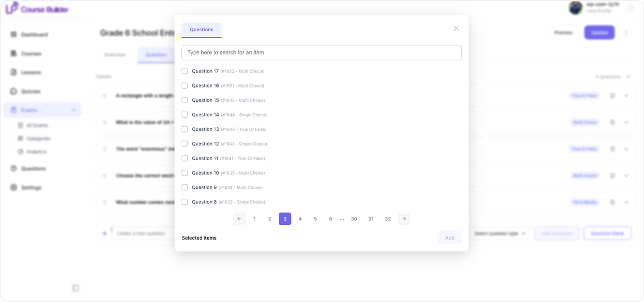Focus the item search field
Viewport: 644px width, 302px height.
coord(321,53)
